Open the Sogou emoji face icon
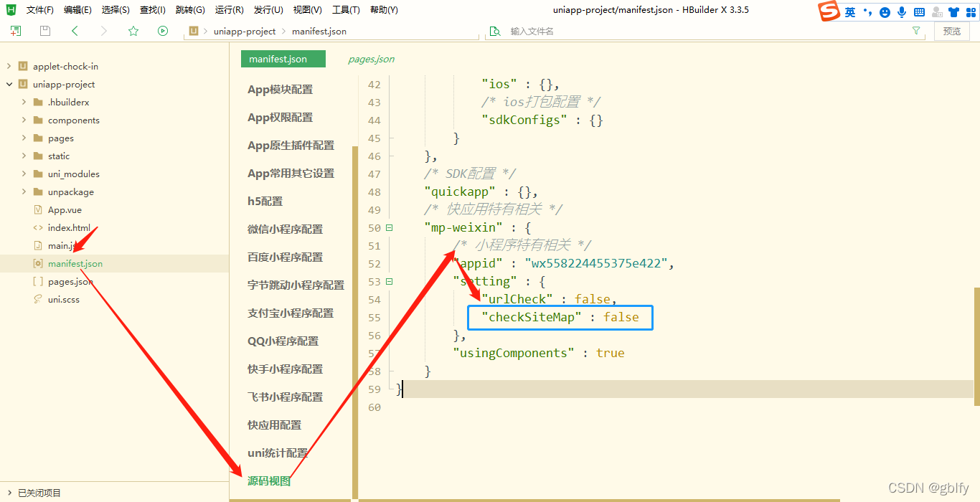Image resolution: width=980 pixels, height=502 pixels. click(885, 12)
